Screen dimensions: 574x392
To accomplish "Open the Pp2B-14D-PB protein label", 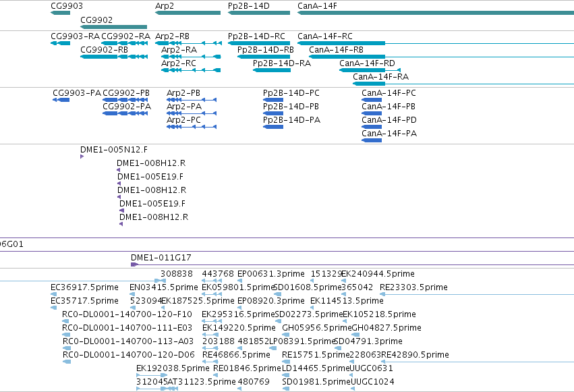I will [x=291, y=107].
